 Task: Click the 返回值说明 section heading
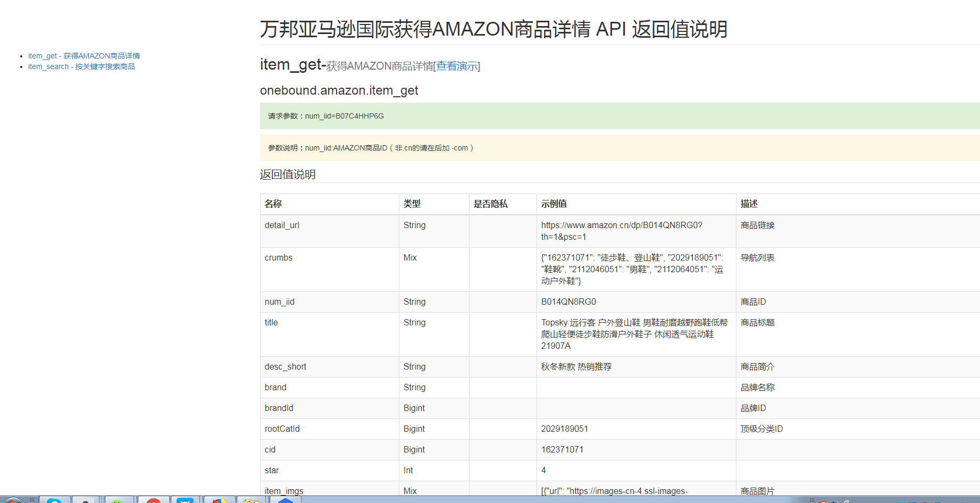point(288,174)
